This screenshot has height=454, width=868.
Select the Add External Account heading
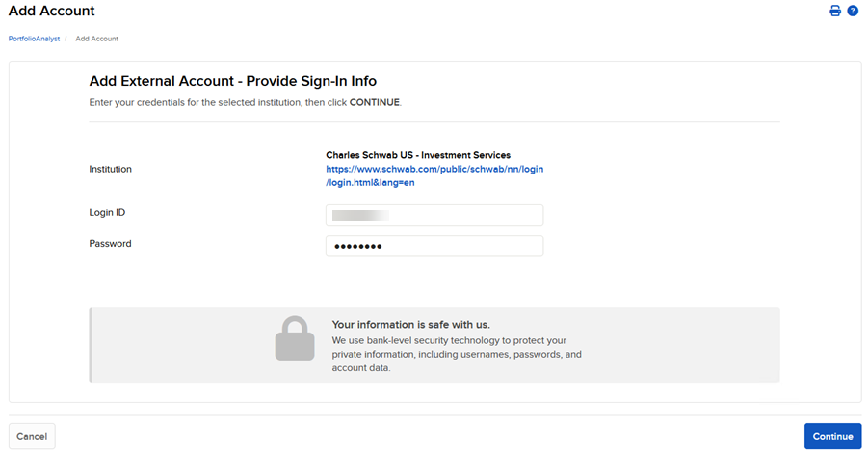tap(233, 81)
